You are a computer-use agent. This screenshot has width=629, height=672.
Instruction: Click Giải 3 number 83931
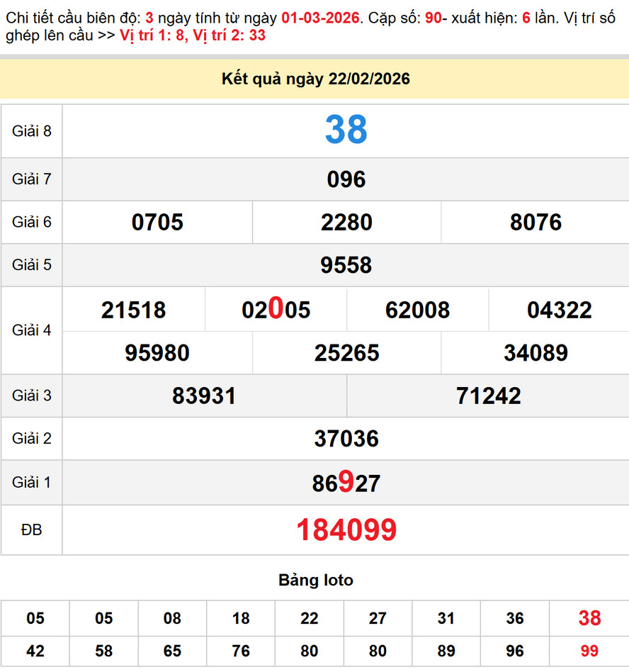tap(204, 396)
